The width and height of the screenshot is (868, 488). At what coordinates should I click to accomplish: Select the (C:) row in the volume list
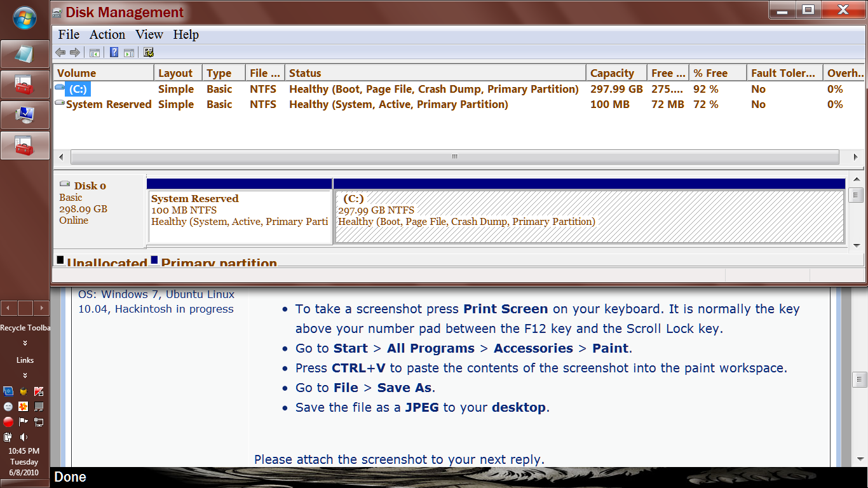coord(459,89)
